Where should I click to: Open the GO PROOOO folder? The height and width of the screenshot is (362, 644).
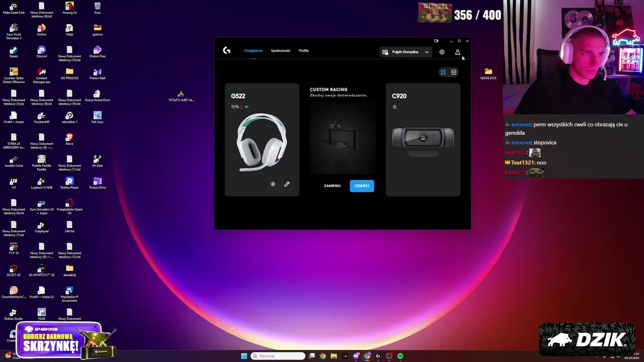(x=69, y=73)
